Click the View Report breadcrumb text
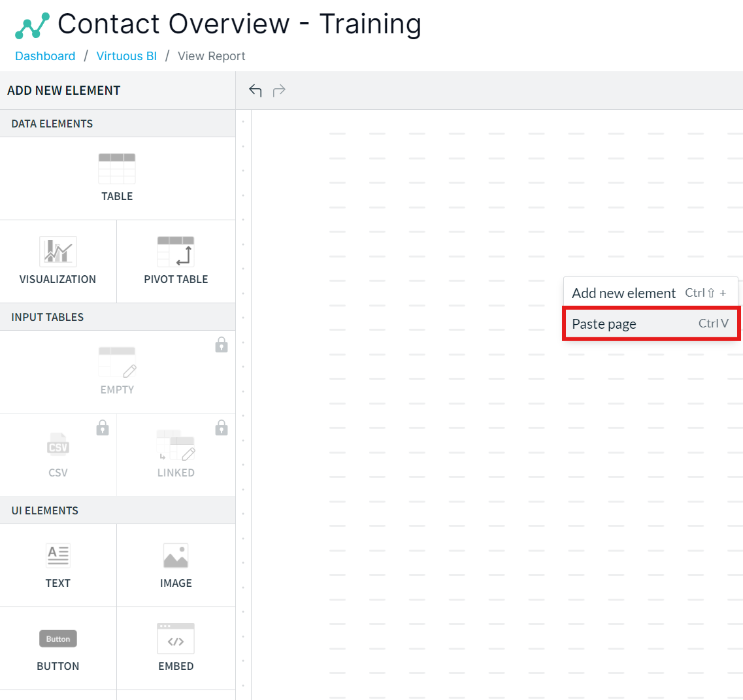 [211, 56]
